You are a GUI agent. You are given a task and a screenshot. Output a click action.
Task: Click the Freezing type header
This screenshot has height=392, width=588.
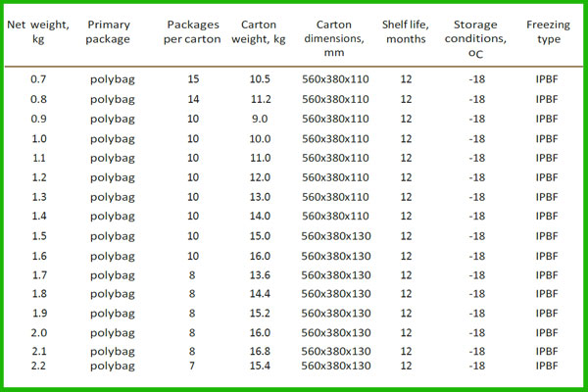coord(548,31)
